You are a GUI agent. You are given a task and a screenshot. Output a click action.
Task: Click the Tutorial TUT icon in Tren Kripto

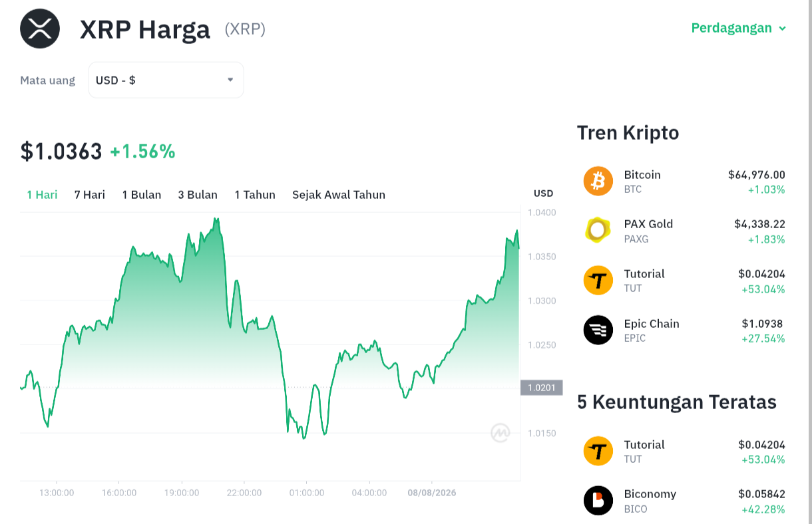click(x=598, y=280)
